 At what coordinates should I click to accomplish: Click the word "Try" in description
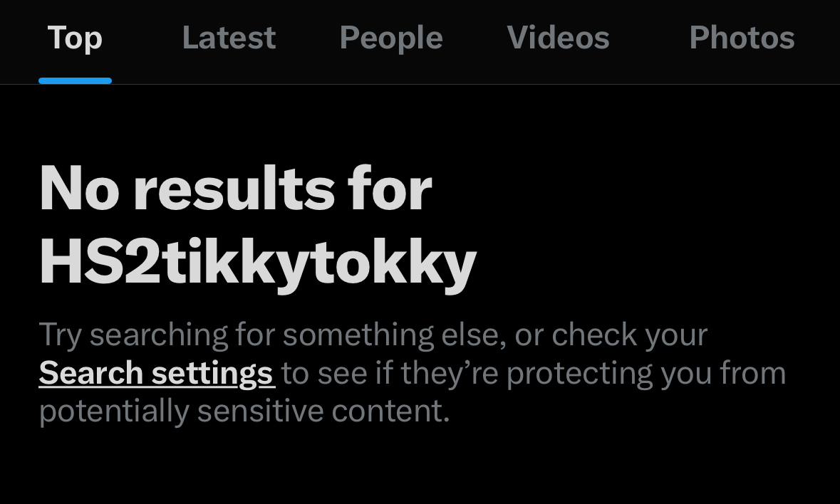[61, 335]
